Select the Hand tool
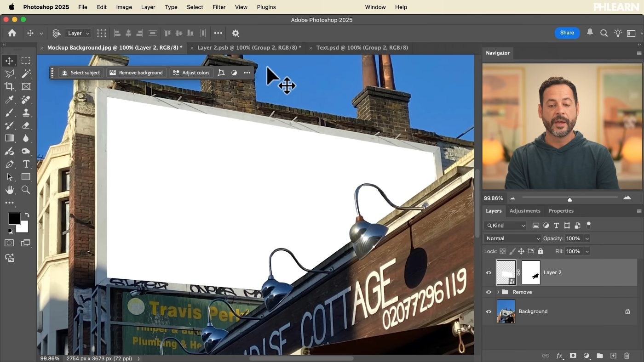The width and height of the screenshot is (644, 362). point(9,190)
